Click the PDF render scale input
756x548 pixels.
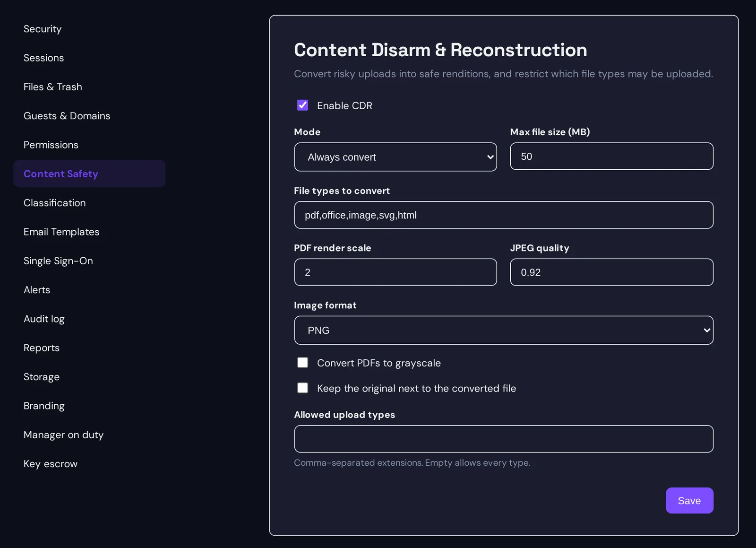tap(395, 272)
